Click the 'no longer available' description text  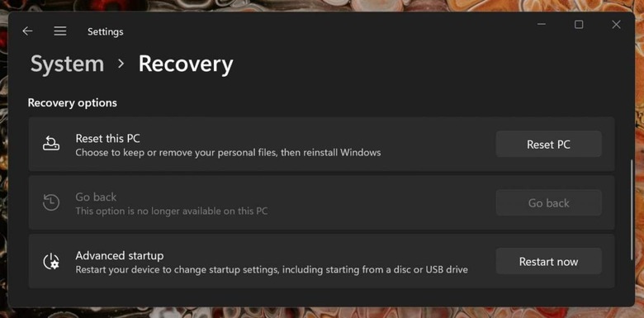pyautogui.click(x=171, y=211)
